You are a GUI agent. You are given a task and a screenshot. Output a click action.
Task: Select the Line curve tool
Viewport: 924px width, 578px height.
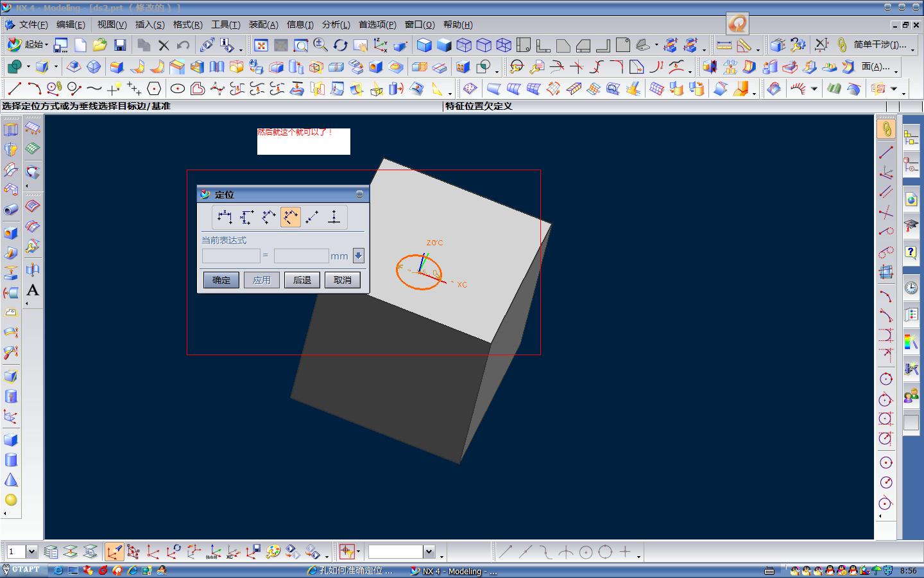pyautogui.click(x=14, y=89)
